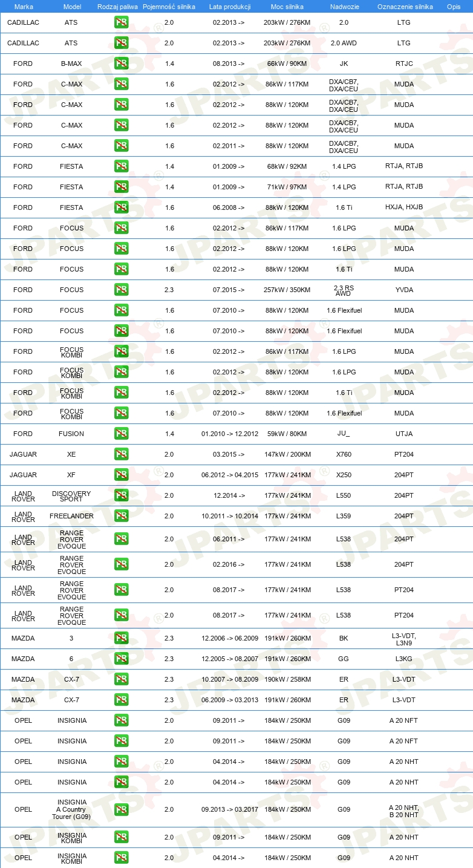Image resolution: width=473 pixels, height=868 pixels.
Task: Click the fuel icon for Focus Kombi 1.6 Flexifuel
Action: coord(121,413)
